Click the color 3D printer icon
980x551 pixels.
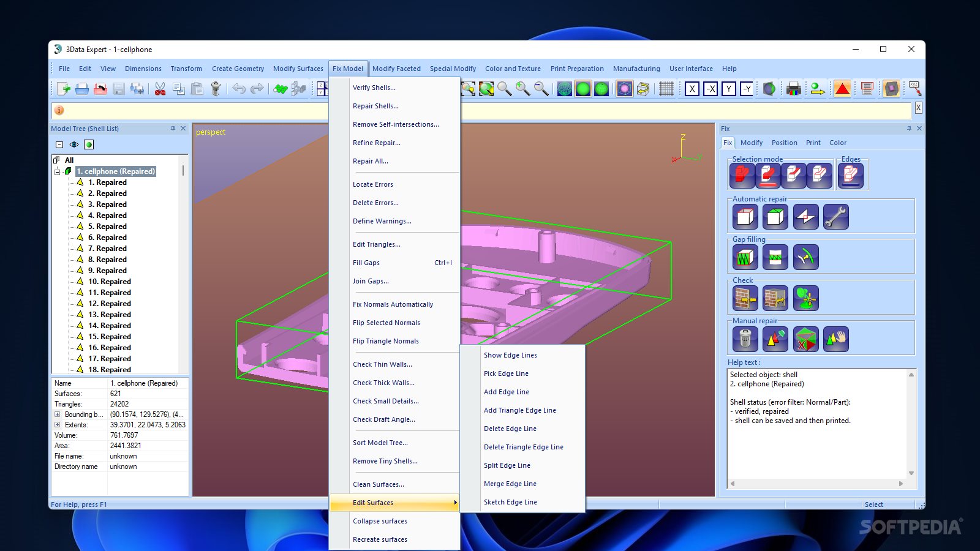coord(794,89)
